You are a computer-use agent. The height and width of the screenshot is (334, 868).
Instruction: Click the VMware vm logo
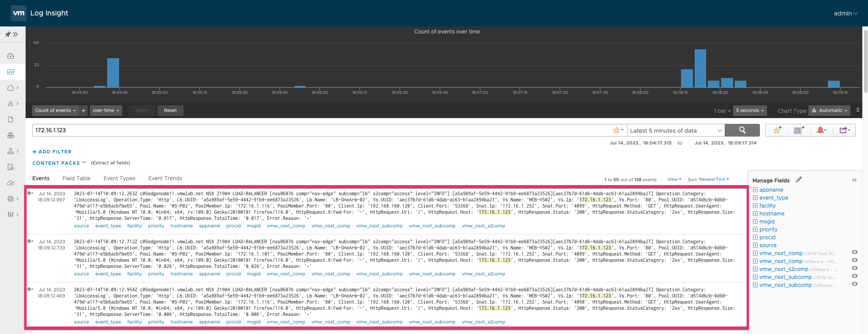[x=19, y=13]
